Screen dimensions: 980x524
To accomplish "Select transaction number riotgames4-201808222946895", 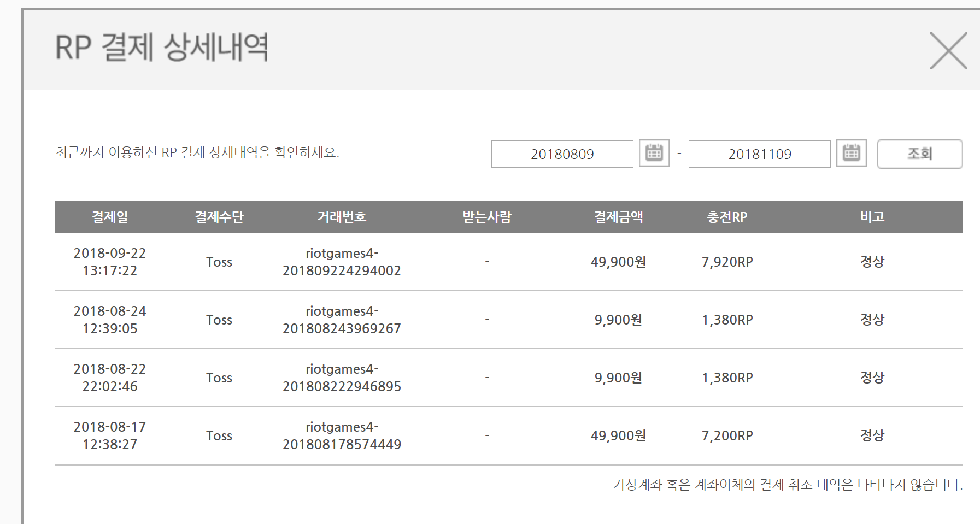I will pyautogui.click(x=342, y=378).
